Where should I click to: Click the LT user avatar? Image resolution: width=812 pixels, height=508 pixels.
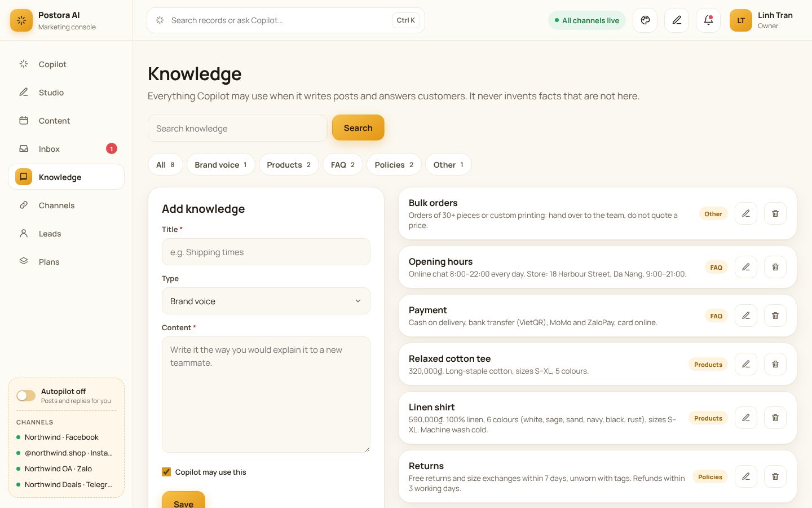tap(741, 20)
